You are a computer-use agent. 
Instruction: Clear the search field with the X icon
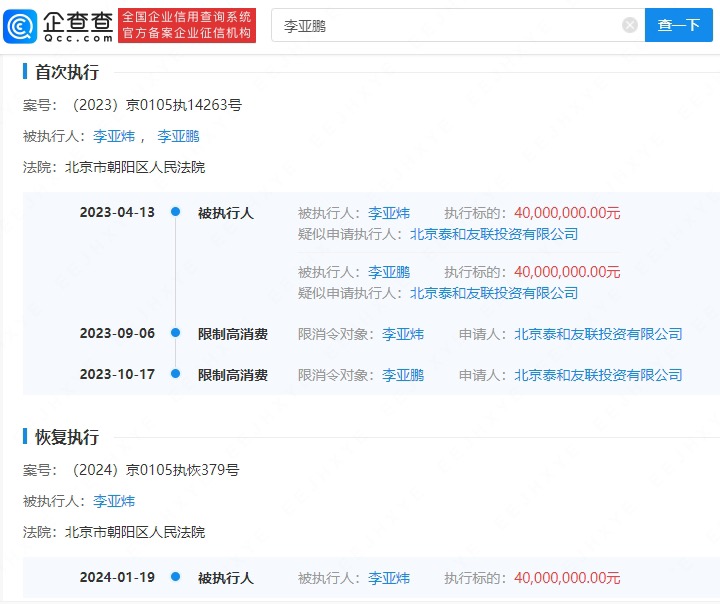coord(630,25)
